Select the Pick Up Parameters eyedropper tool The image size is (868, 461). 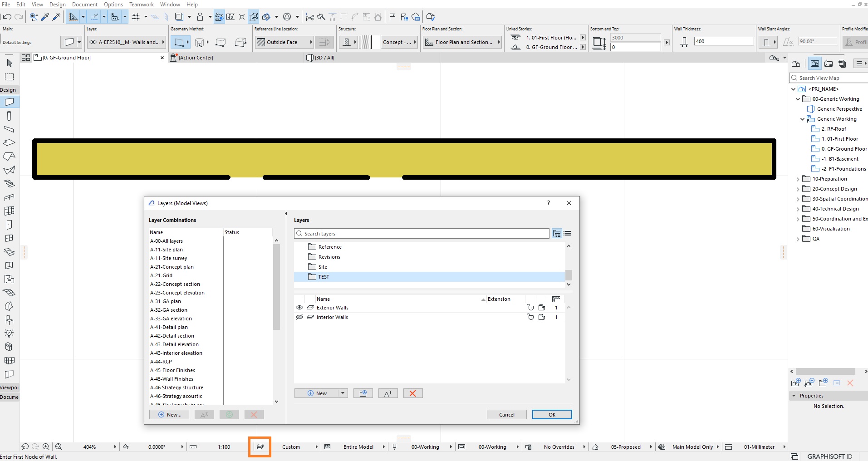click(45, 17)
